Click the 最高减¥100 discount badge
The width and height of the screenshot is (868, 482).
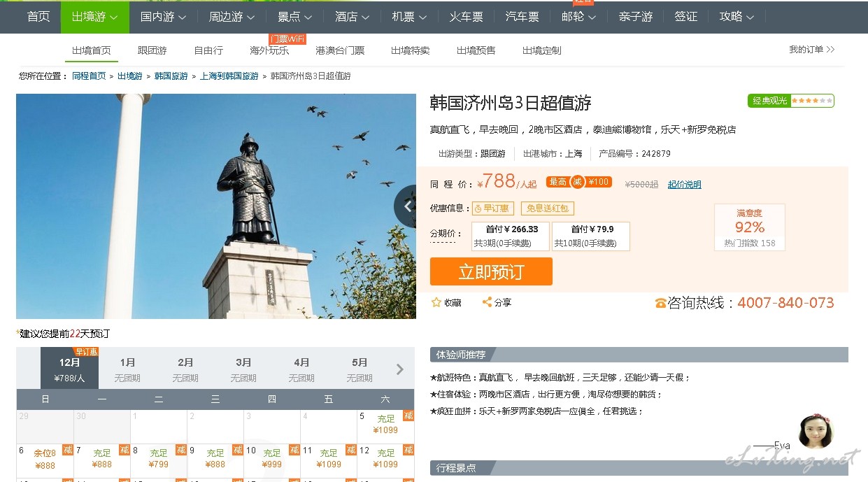click(x=579, y=182)
